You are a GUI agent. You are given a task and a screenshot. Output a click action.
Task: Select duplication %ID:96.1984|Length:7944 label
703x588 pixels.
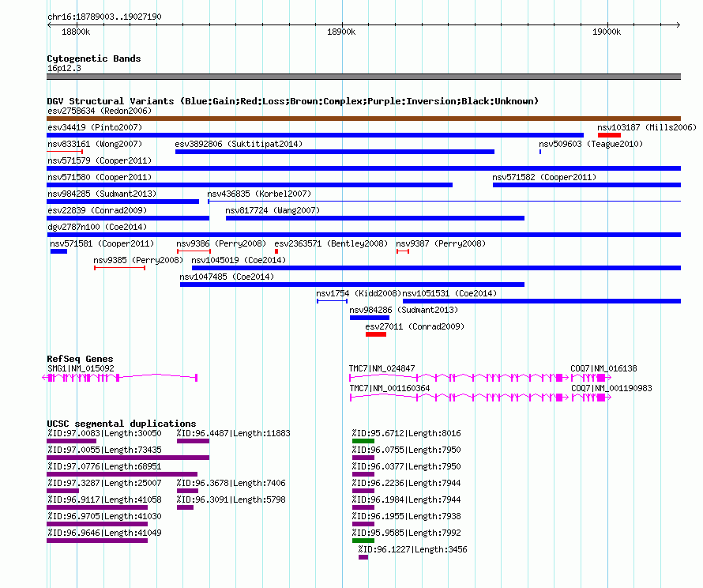(x=406, y=499)
